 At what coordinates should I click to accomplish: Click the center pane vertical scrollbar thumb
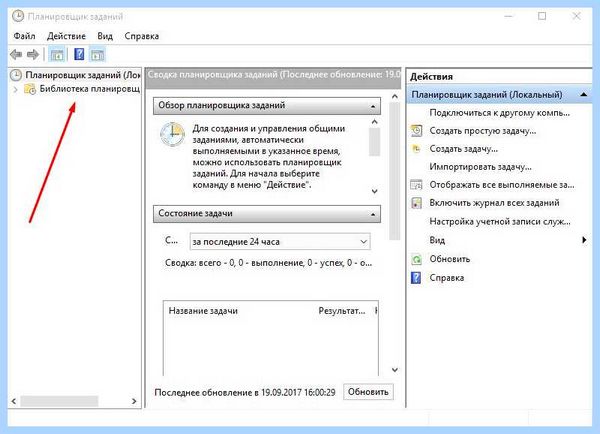[x=395, y=171]
